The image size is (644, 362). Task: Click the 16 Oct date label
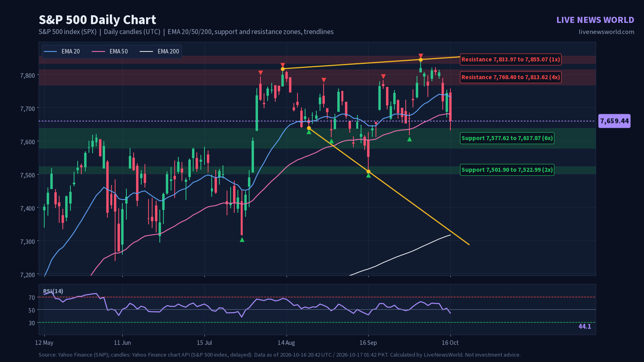(x=450, y=343)
